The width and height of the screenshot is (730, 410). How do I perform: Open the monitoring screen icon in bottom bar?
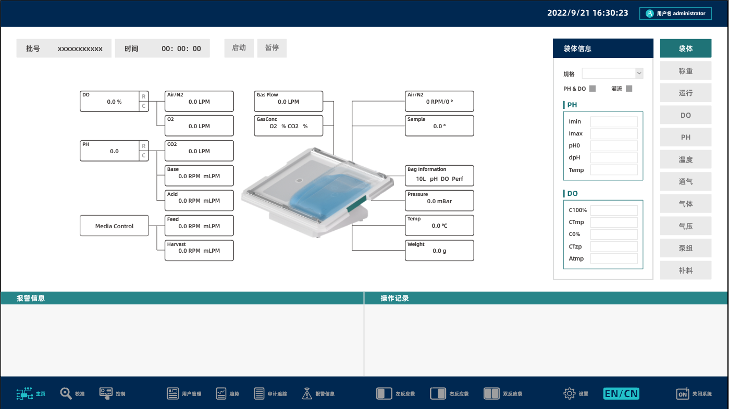point(25,394)
